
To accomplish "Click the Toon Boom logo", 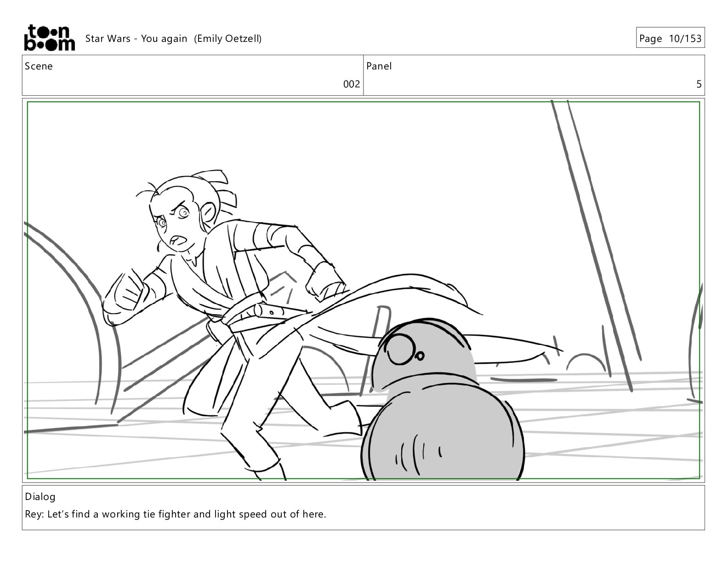I will (49, 38).
